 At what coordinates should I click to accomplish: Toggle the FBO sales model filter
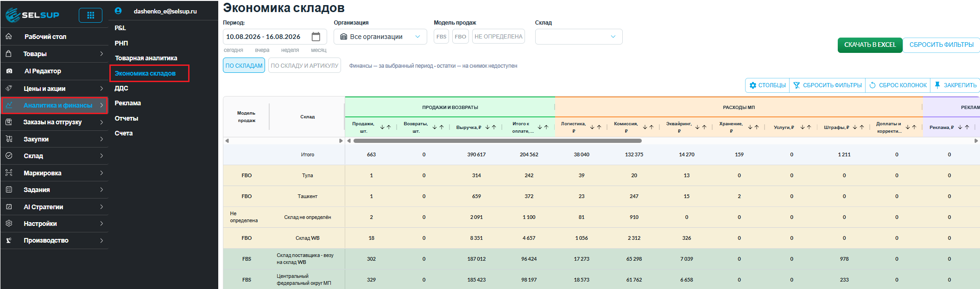tap(461, 37)
